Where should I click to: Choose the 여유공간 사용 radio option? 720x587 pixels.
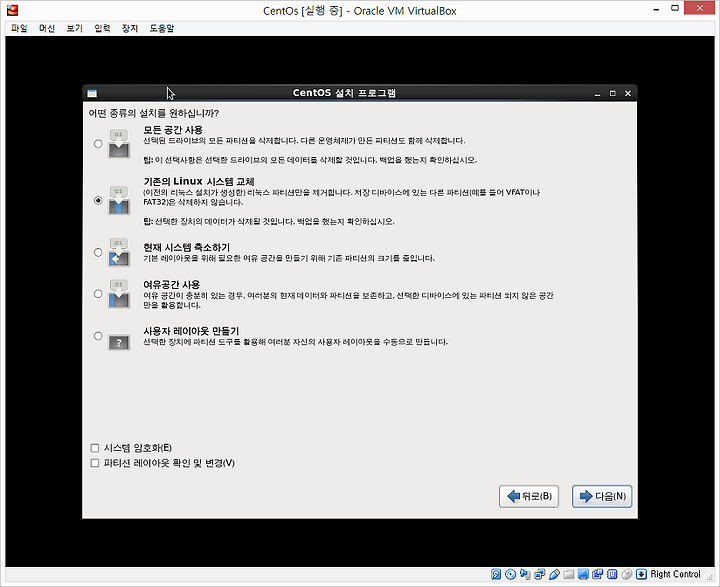pos(98,294)
